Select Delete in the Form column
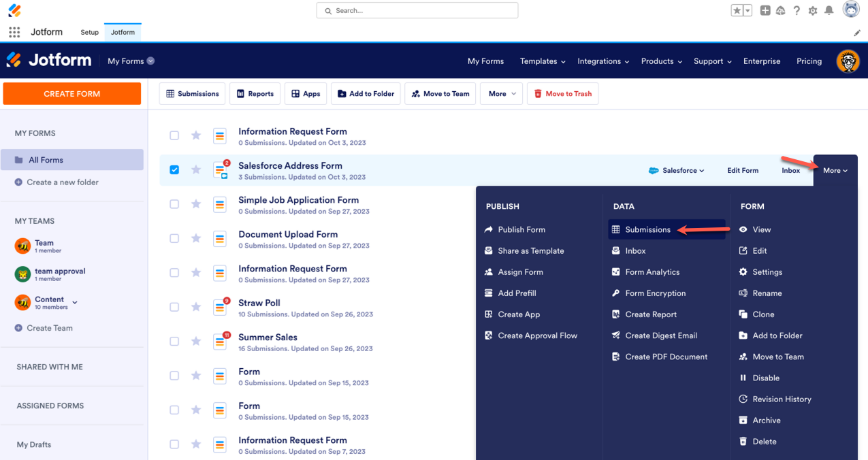 pyautogui.click(x=758, y=442)
